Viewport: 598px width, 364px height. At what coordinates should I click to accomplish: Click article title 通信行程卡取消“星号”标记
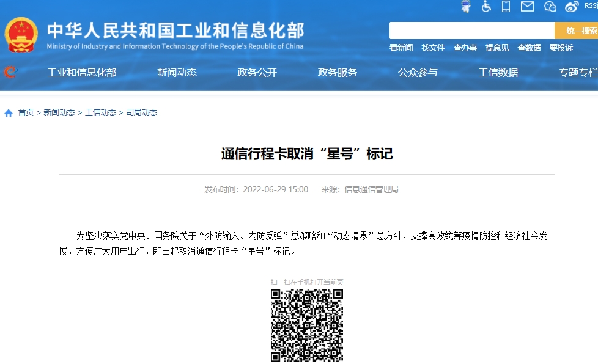(x=306, y=154)
